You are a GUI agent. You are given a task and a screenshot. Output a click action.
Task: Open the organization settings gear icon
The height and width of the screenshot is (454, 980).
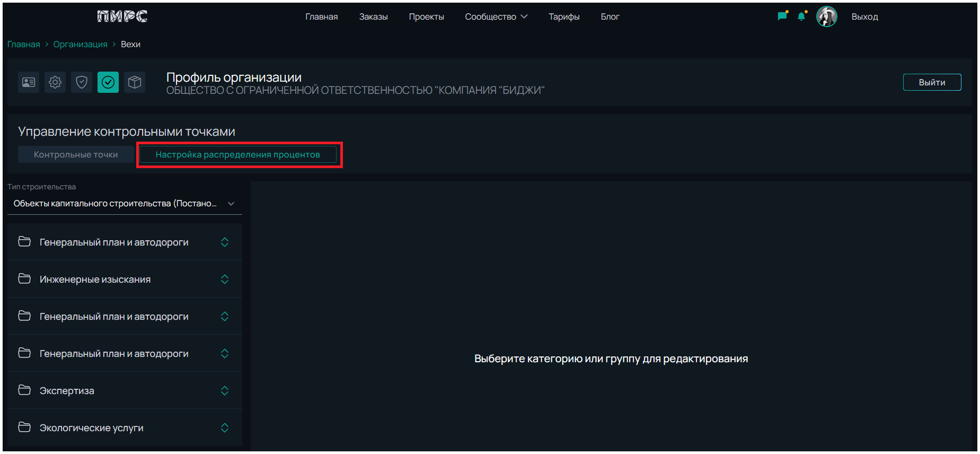pyautogui.click(x=55, y=82)
